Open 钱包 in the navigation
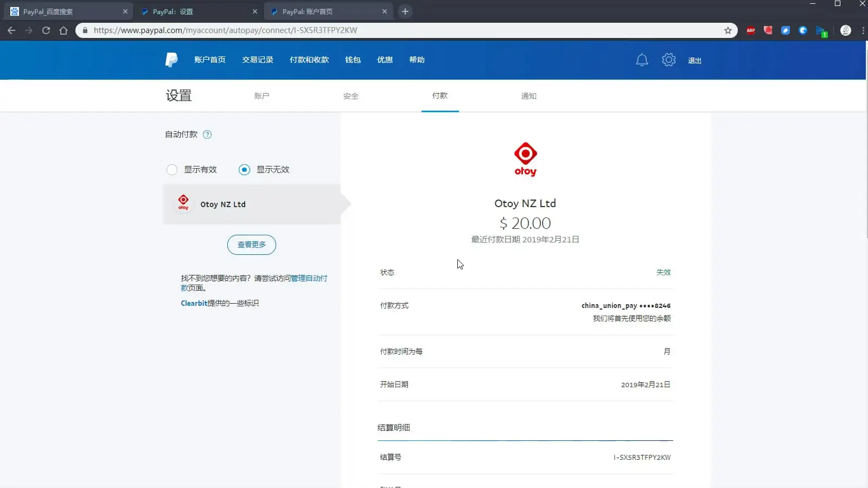The width and height of the screenshot is (868, 488). pos(353,60)
